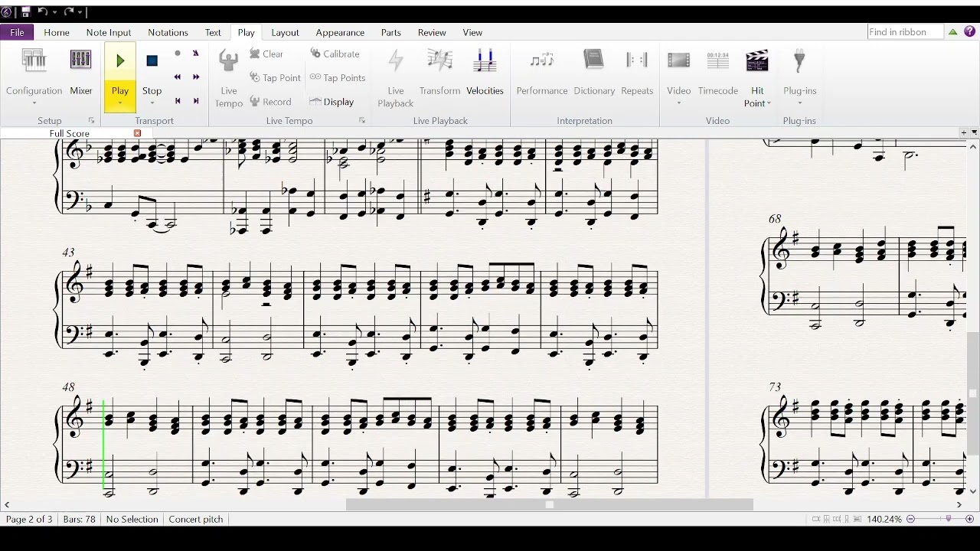The image size is (980, 551).
Task: Expand the Configuration dropdown arrow
Action: pyautogui.click(x=34, y=103)
